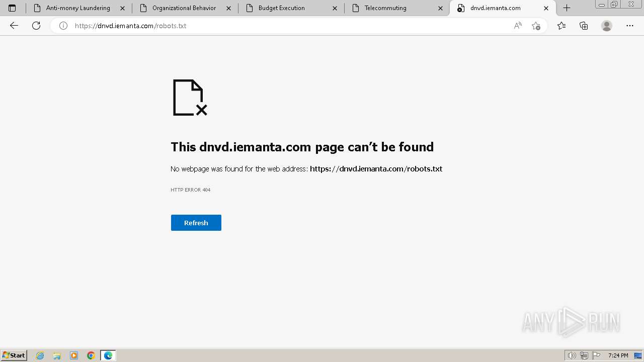Click the bold robots.txt URL in error message
Image resolution: width=644 pixels, height=362 pixels.
[x=376, y=169]
